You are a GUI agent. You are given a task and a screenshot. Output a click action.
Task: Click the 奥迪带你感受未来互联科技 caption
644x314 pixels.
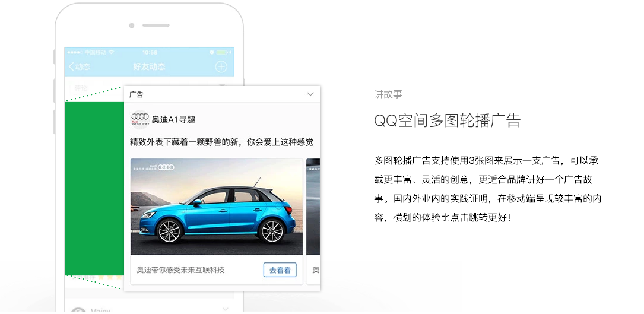180,270
